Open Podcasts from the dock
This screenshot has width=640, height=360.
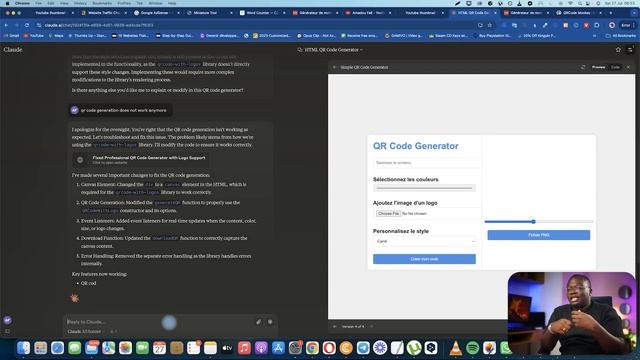click(x=261, y=348)
